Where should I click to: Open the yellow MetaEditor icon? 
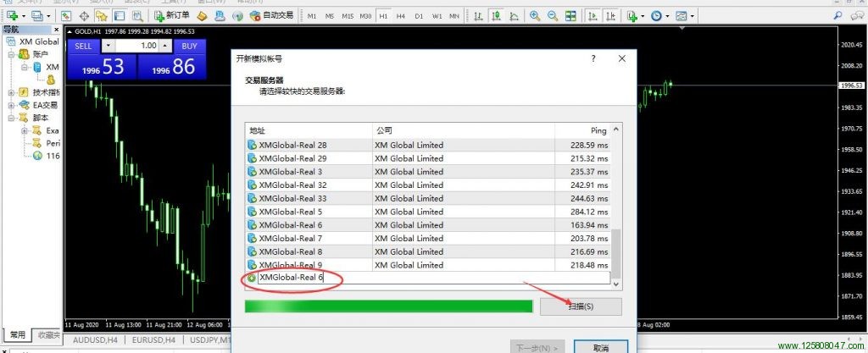(x=202, y=16)
